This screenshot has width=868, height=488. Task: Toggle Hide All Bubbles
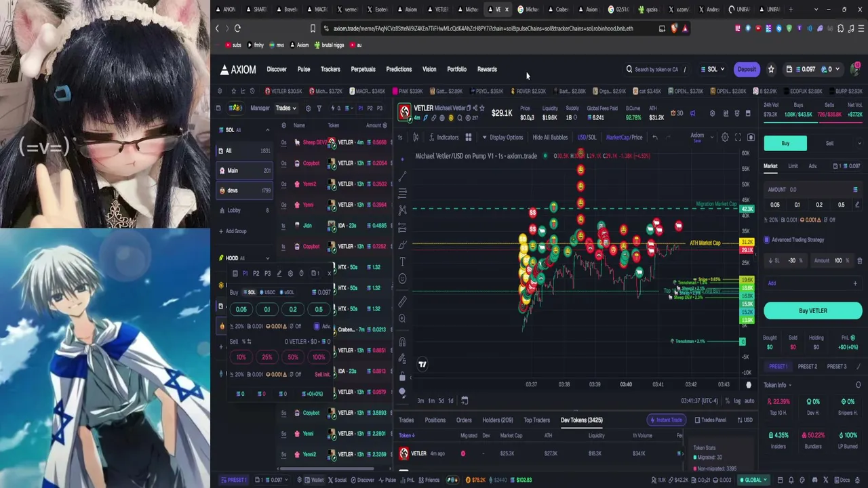(550, 138)
